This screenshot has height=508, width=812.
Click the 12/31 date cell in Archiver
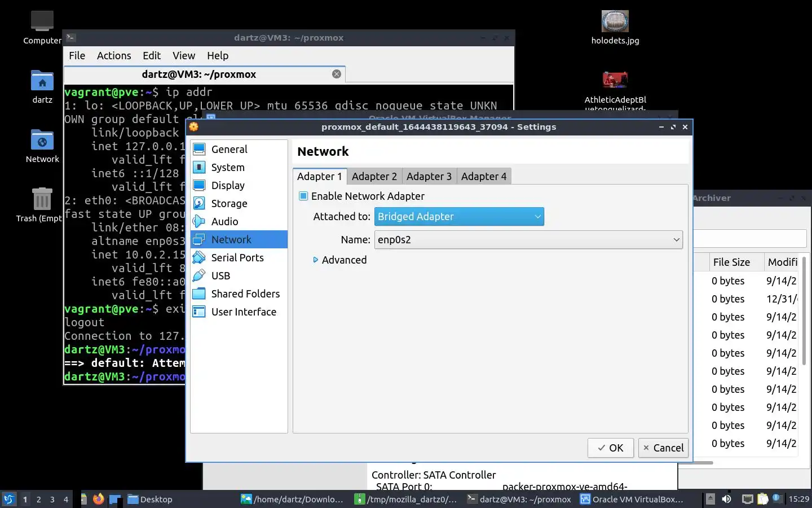[x=782, y=299]
